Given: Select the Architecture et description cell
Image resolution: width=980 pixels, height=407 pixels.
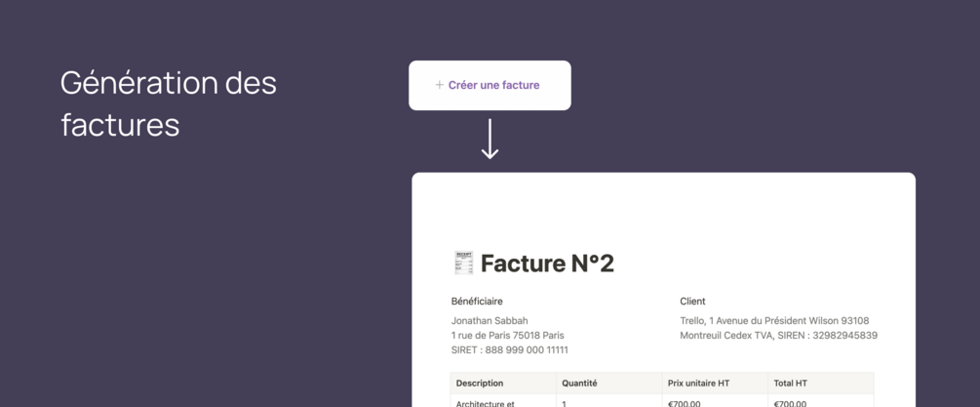Looking at the screenshot, I should point(486,402).
